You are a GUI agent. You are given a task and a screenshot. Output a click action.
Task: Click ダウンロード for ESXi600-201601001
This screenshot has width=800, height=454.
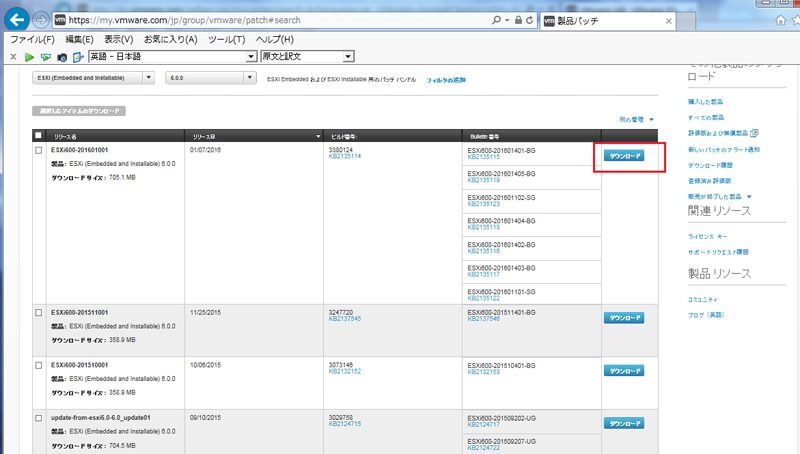click(624, 156)
